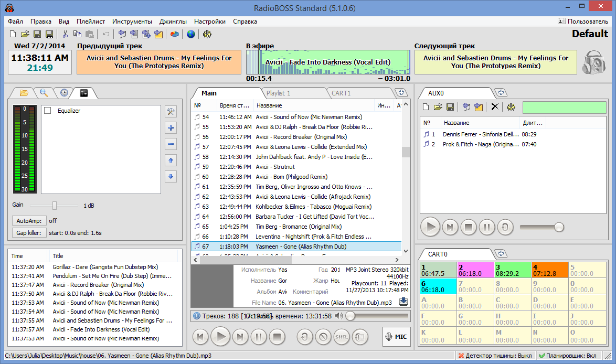Click the globe icon in toolbar

[191, 34]
